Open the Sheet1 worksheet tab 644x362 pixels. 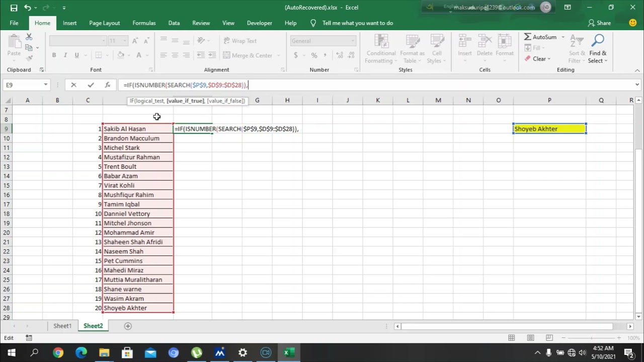tap(62, 326)
